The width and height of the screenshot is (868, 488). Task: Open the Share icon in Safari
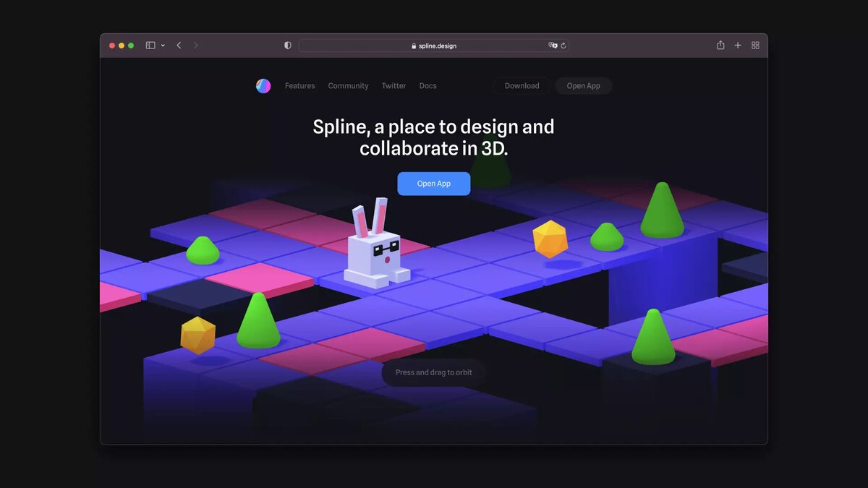point(720,45)
